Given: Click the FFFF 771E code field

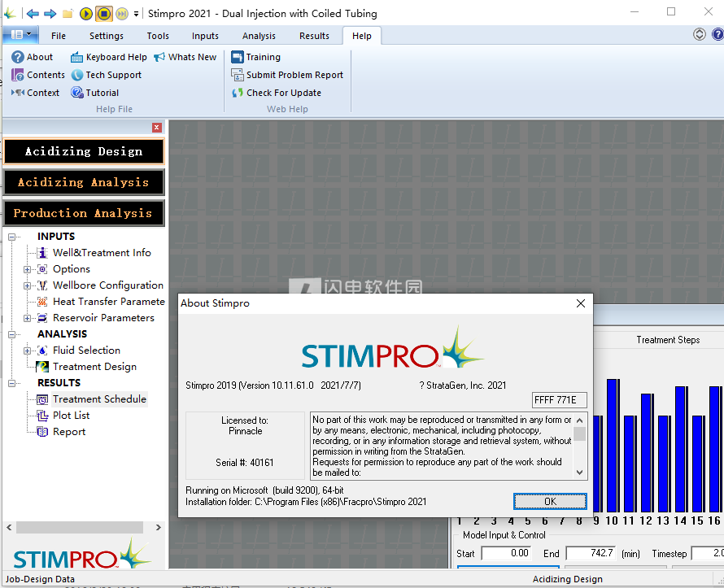Looking at the screenshot, I should (559, 400).
